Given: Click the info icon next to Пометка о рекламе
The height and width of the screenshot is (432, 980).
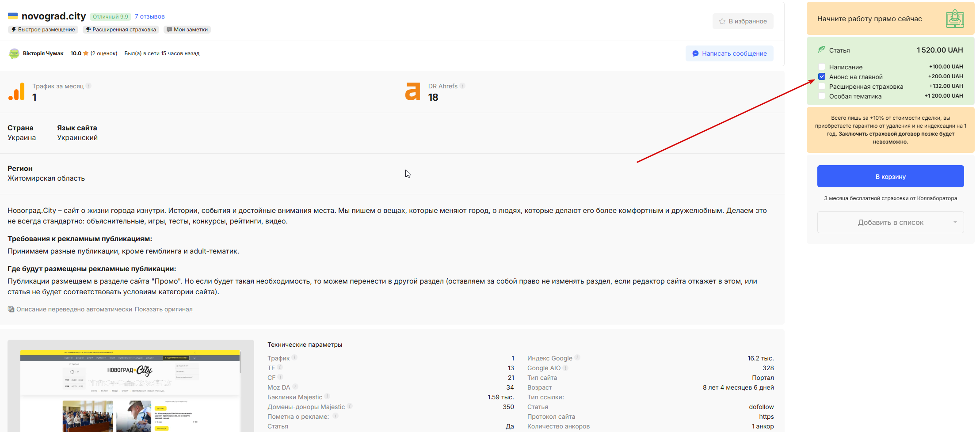Looking at the screenshot, I should 336,416.
